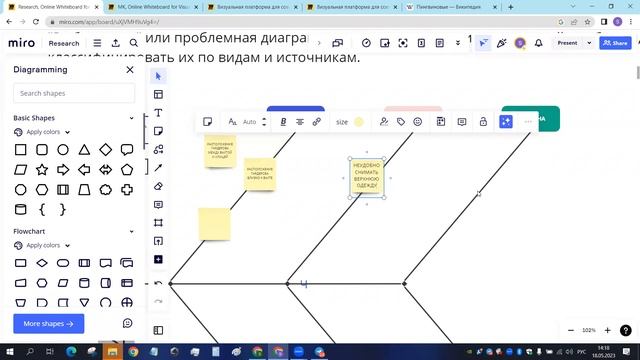Open Chrome from the taskbar
The image size is (640, 360).
click(133, 352)
